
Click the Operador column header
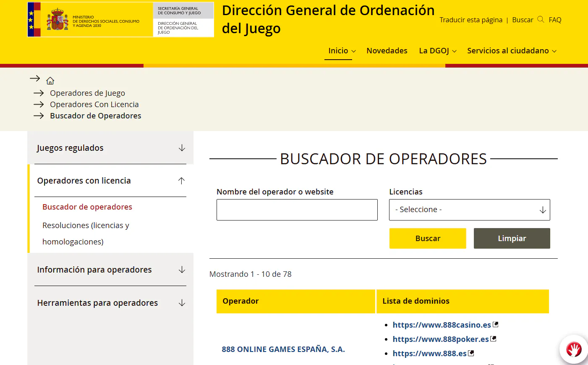(x=296, y=301)
